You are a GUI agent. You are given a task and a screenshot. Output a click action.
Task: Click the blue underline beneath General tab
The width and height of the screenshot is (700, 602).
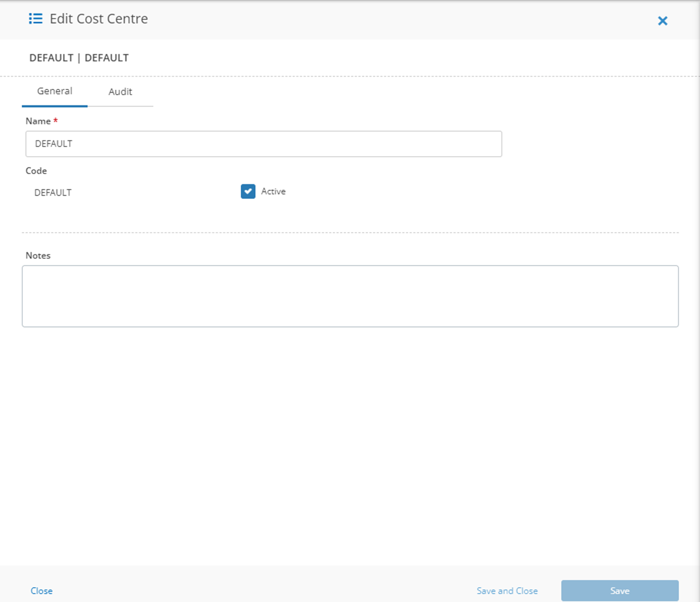(55, 106)
